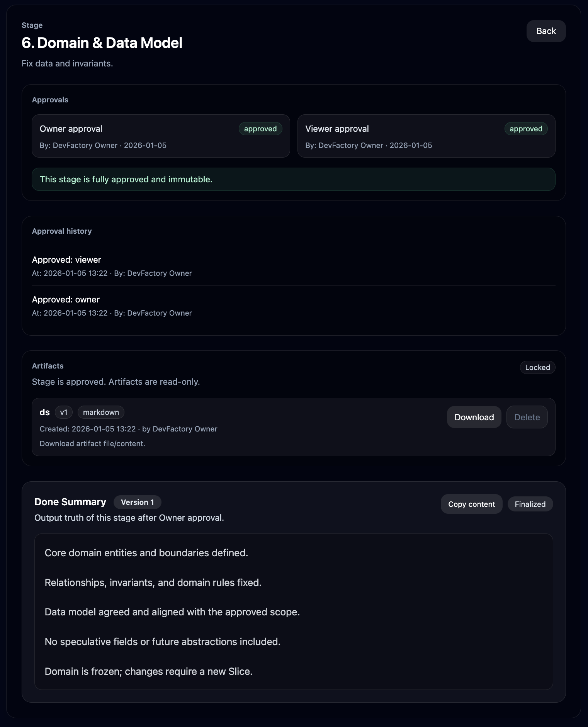Select the Approved: viewer history entry
The image size is (588, 727).
click(x=112, y=266)
